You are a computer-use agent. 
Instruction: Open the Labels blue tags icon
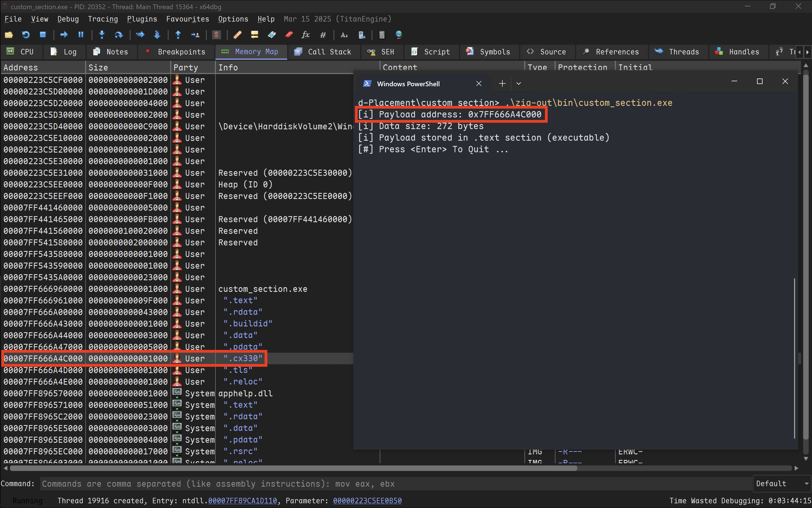pos(271,35)
